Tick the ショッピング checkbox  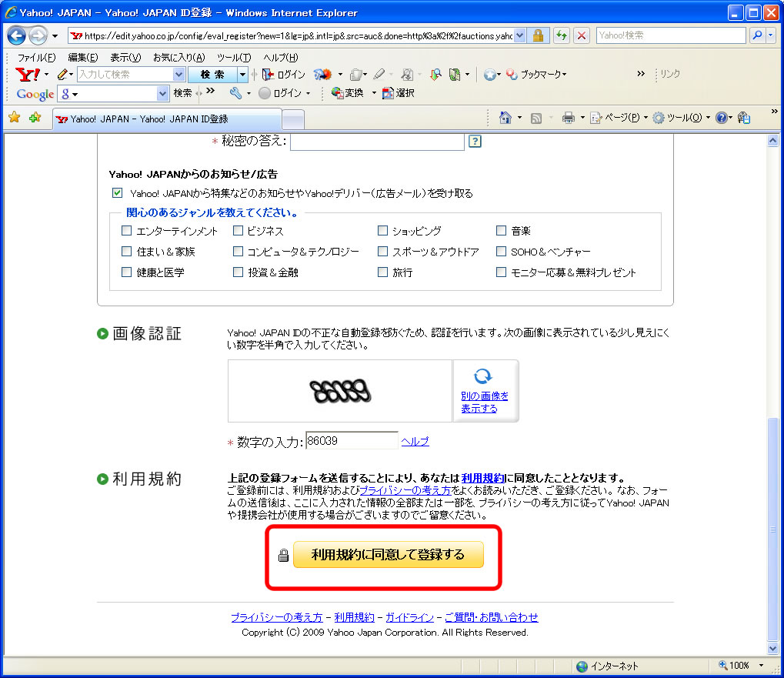point(382,231)
